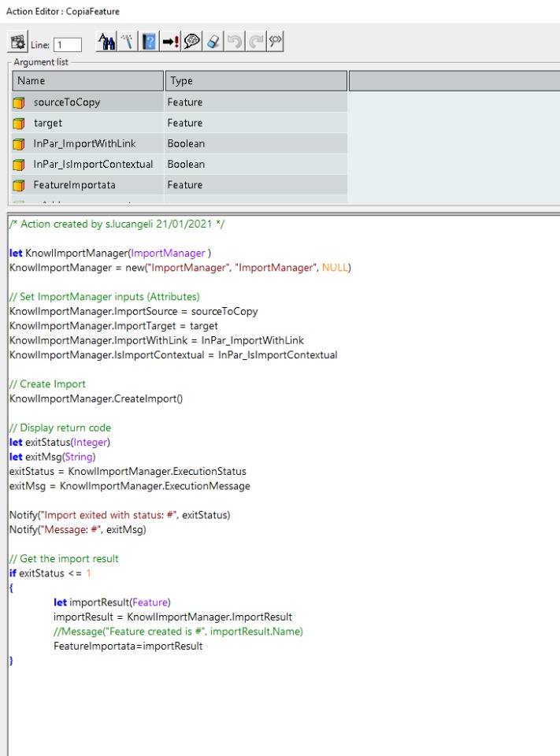Click the '// Get the import result' comment
The height and width of the screenshot is (756, 560).
tap(64, 559)
